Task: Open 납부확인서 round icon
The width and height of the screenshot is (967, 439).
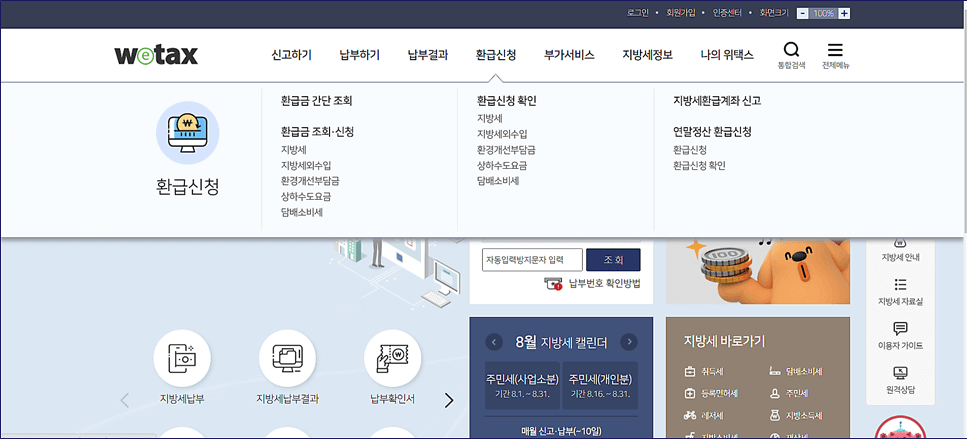Action: click(x=393, y=358)
